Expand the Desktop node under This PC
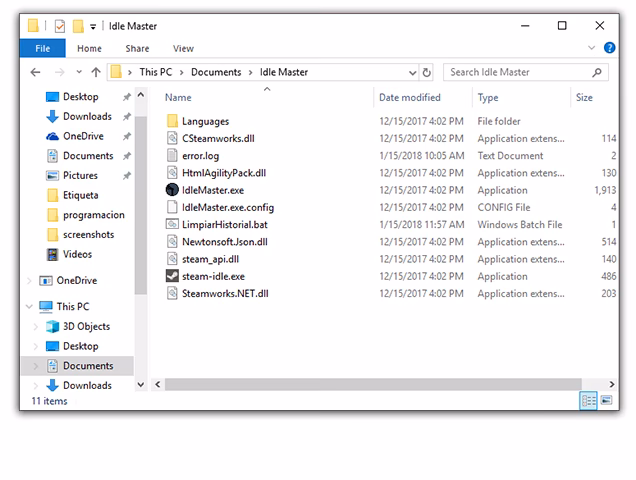Viewport: 636px width, 480px height. click(36, 346)
